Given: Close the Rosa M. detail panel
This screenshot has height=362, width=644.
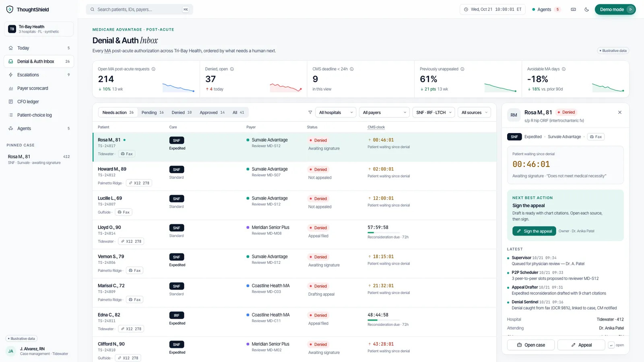Looking at the screenshot, I should (x=620, y=112).
